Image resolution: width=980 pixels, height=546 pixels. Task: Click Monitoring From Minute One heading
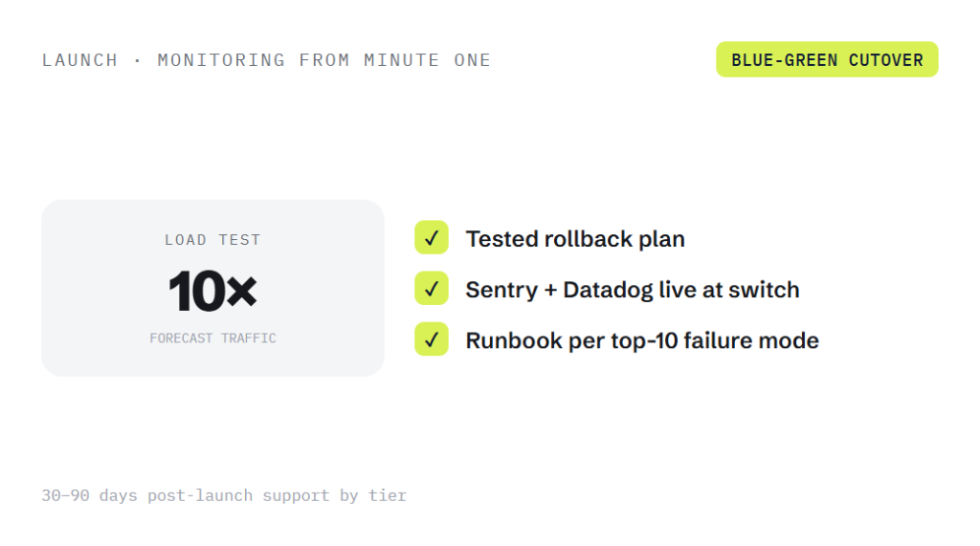(323, 60)
